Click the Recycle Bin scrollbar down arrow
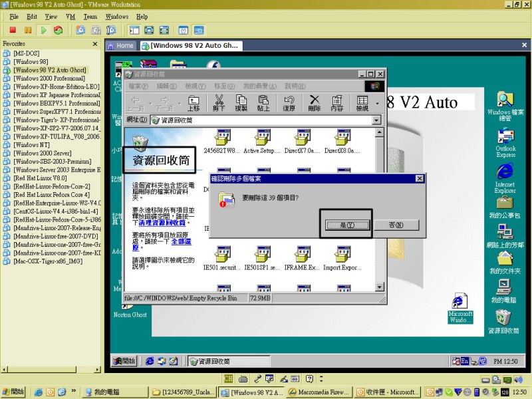This screenshot has width=532, height=399. click(x=380, y=287)
